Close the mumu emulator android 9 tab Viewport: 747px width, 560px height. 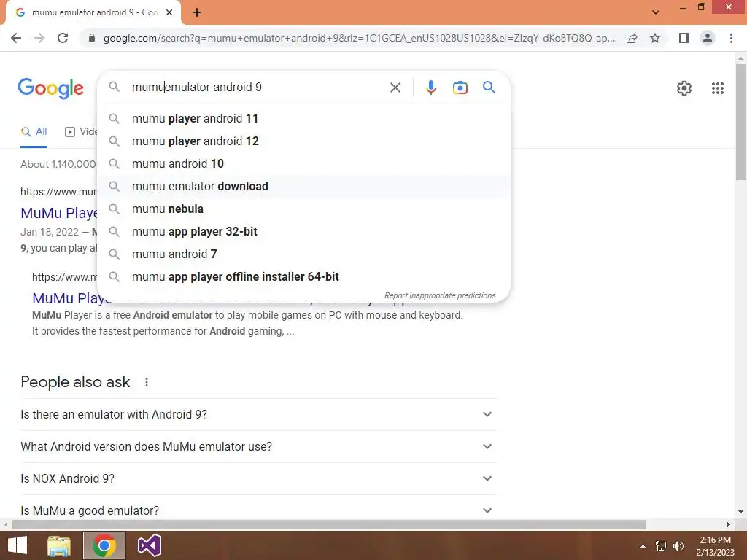click(x=169, y=12)
